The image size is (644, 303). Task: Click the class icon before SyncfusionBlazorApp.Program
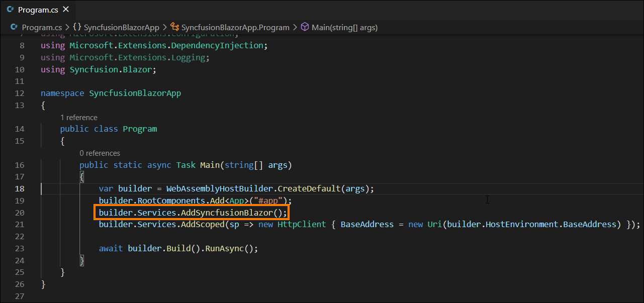tap(174, 27)
